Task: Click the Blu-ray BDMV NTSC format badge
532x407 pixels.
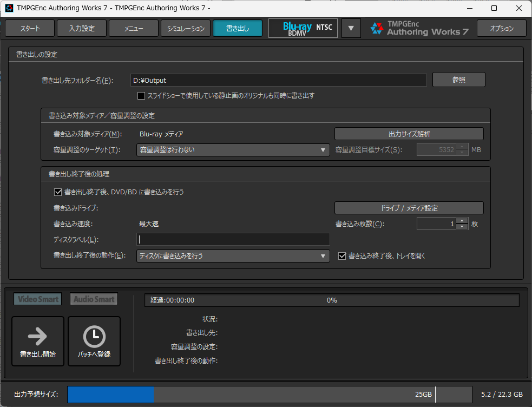Action: tap(303, 29)
